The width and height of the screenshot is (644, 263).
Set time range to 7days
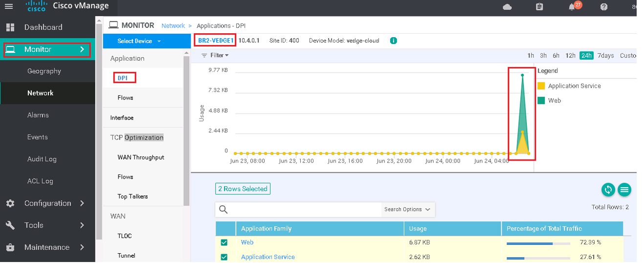[605, 56]
